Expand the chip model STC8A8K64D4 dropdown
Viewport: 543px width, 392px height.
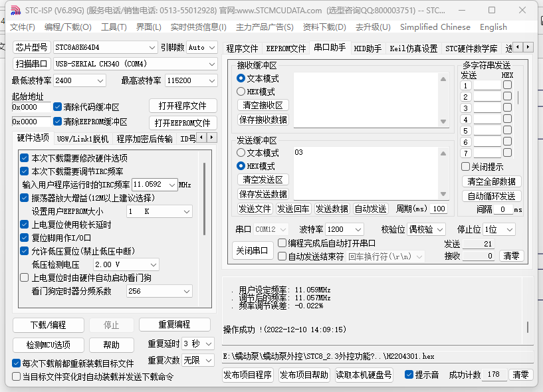point(152,47)
